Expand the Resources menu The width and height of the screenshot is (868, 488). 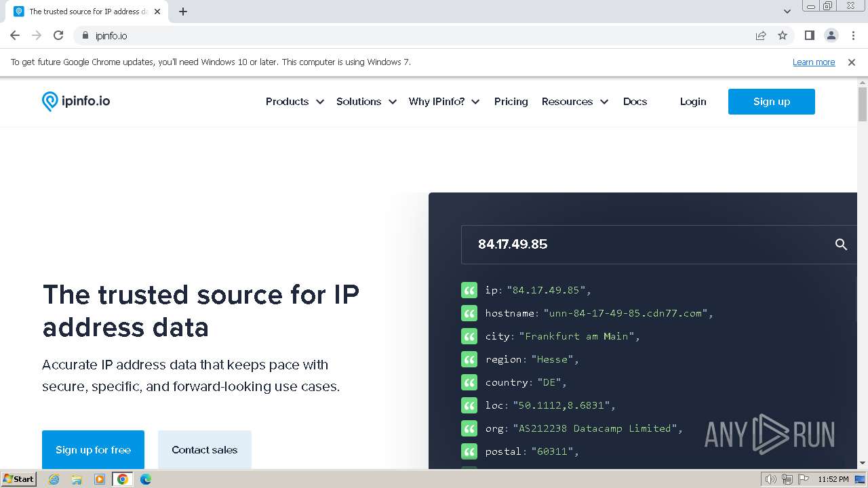(x=575, y=102)
